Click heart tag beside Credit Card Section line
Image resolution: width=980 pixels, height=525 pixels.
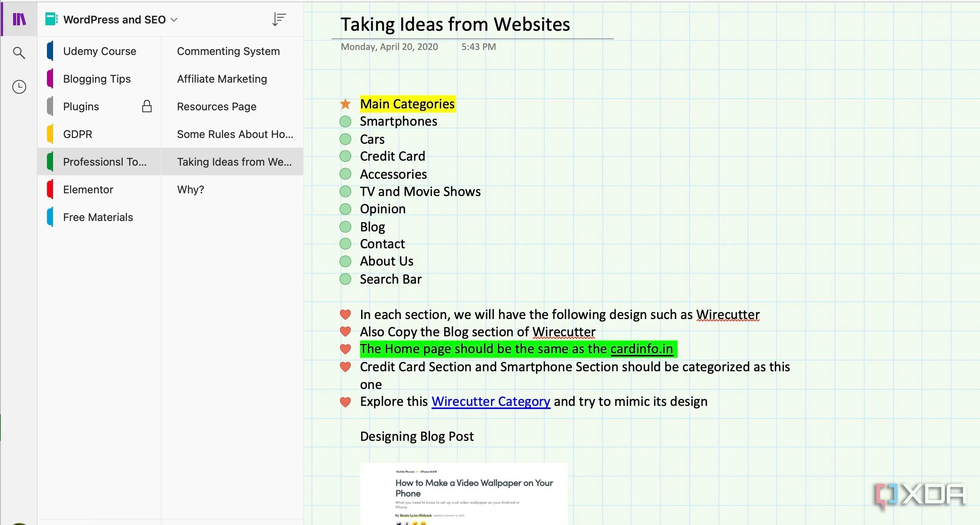345,367
